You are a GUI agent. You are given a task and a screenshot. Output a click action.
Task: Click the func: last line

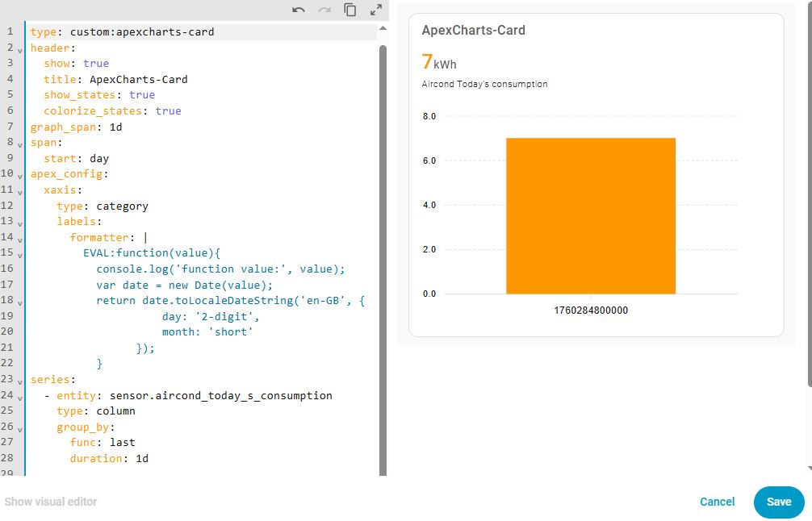[x=103, y=443]
